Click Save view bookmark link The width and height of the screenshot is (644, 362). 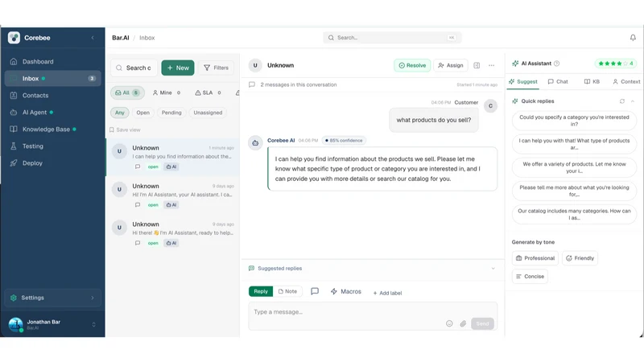click(x=125, y=130)
